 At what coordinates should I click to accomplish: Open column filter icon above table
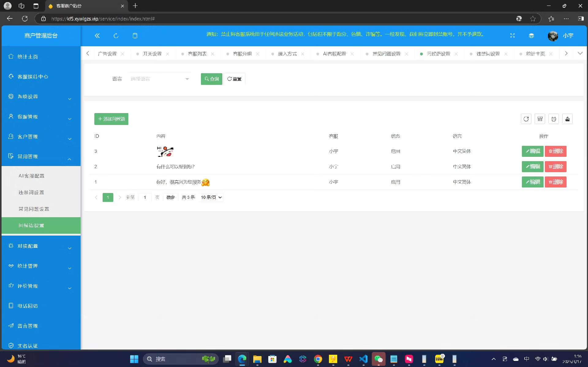540,119
